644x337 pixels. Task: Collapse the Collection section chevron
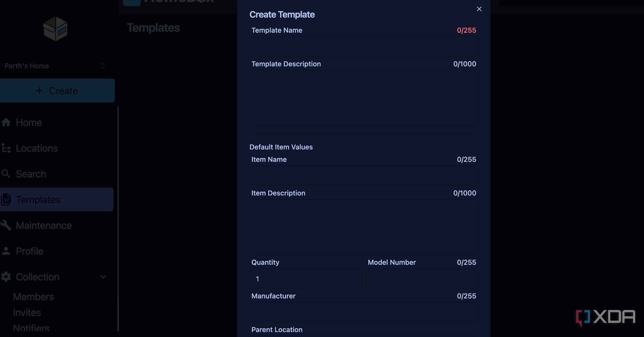[x=103, y=277]
